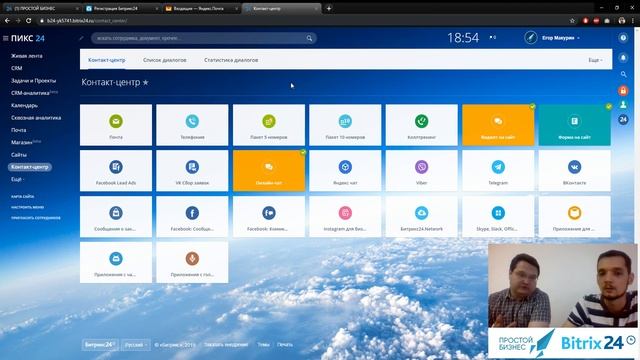
Task: Open Живая лента in left menu
Action: pos(27,56)
